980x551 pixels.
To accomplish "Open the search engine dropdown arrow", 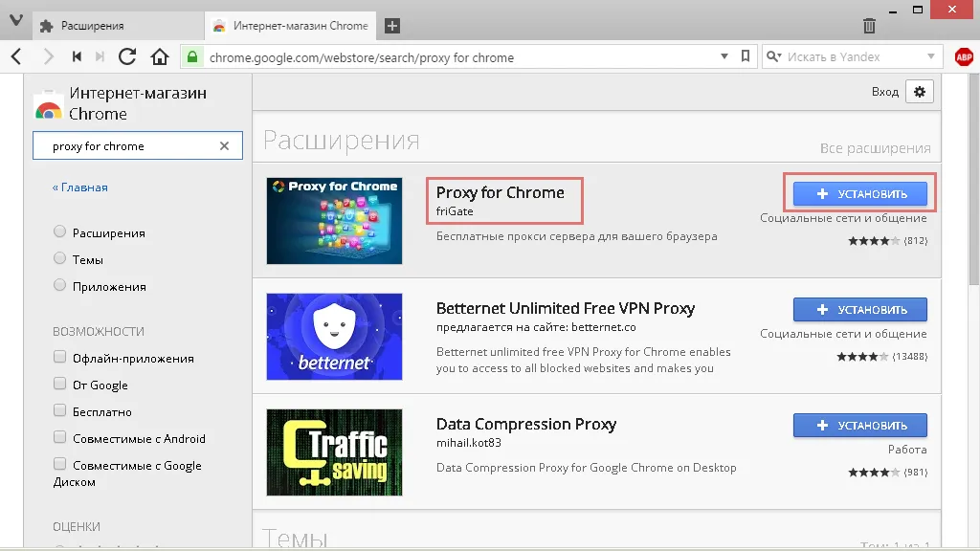I will 930,56.
